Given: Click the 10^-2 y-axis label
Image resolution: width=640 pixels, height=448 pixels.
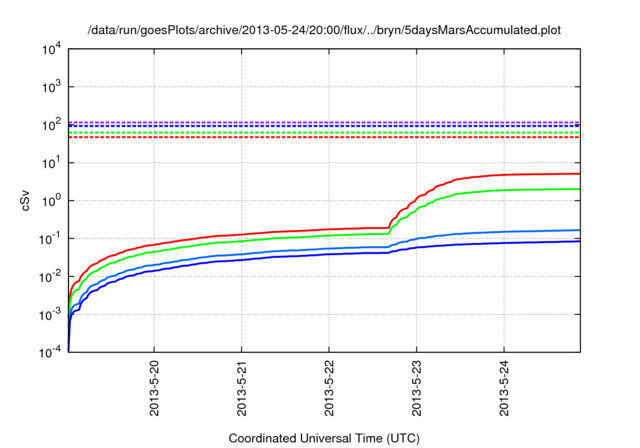Looking at the screenshot, I should [51, 277].
